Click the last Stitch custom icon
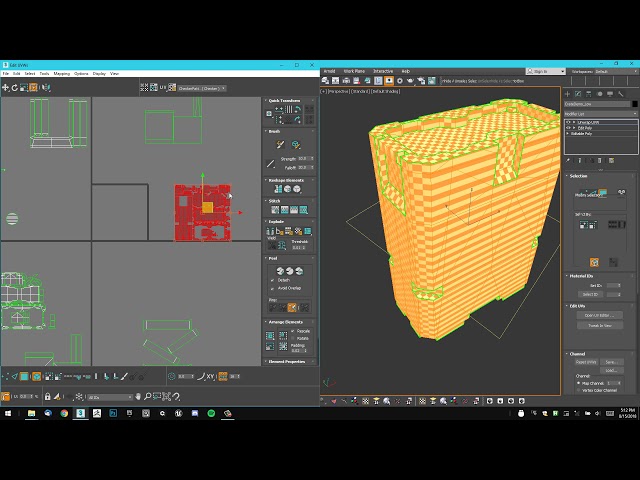640x480 pixels. [304, 210]
